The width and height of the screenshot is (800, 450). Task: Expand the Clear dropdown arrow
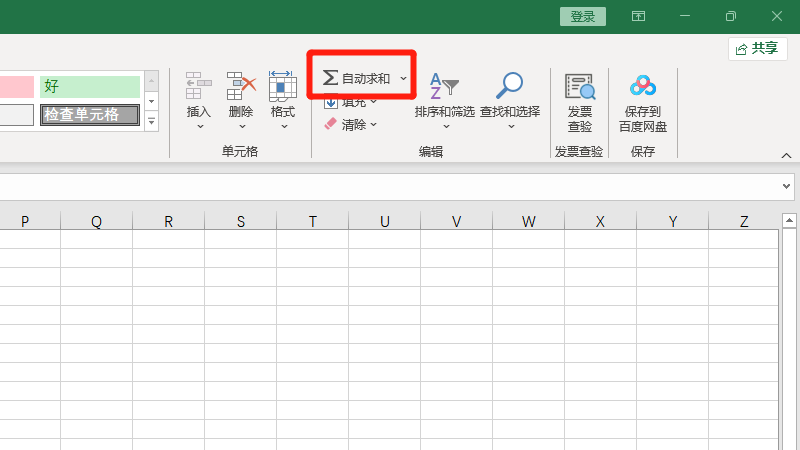click(x=374, y=125)
